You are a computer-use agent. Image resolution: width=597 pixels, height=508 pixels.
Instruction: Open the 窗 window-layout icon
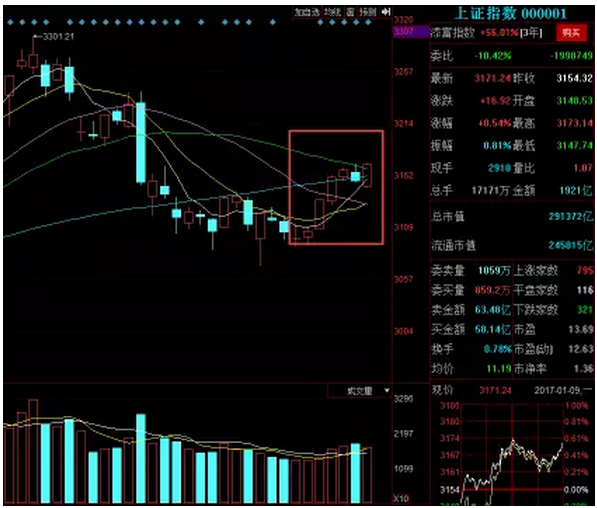350,12
